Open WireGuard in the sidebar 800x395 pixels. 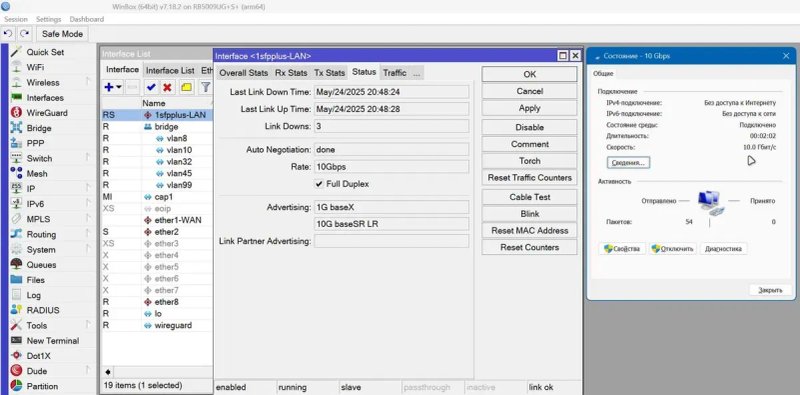tap(47, 113)
